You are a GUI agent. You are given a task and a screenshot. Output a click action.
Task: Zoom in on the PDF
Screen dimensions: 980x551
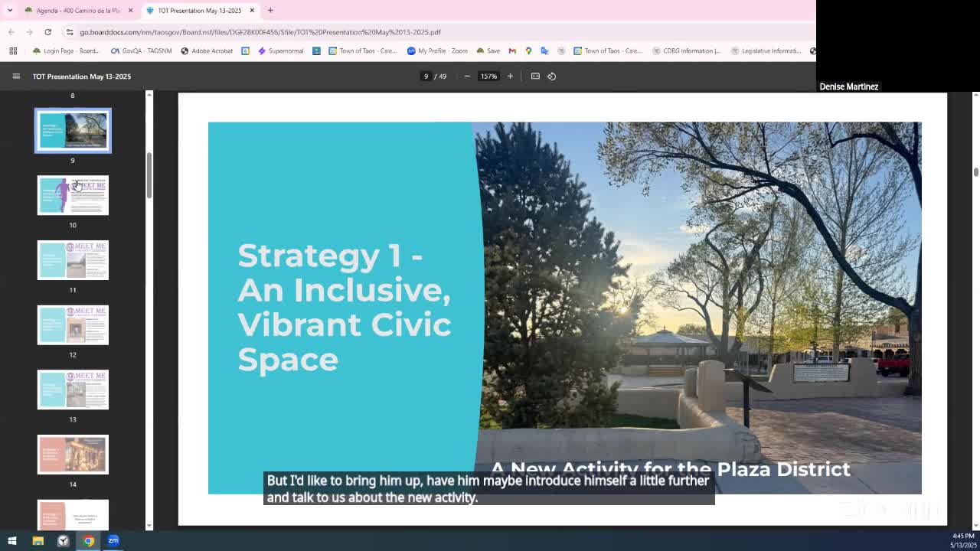point(510,76)
